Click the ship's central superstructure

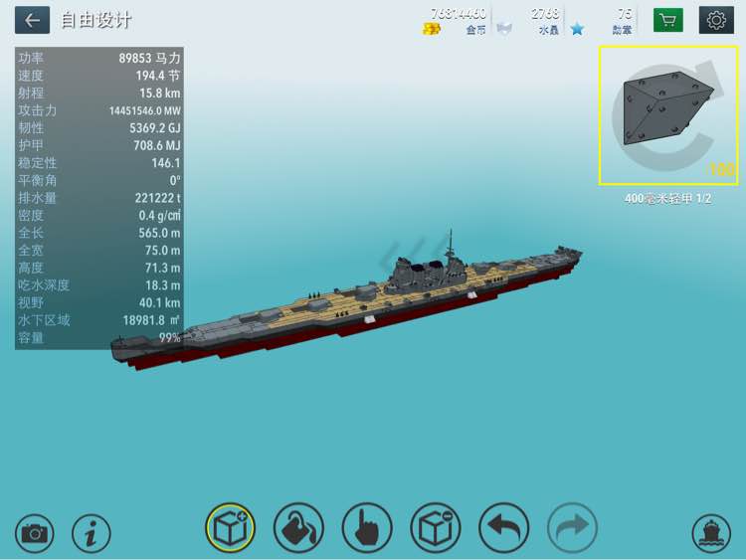(430, 272)
